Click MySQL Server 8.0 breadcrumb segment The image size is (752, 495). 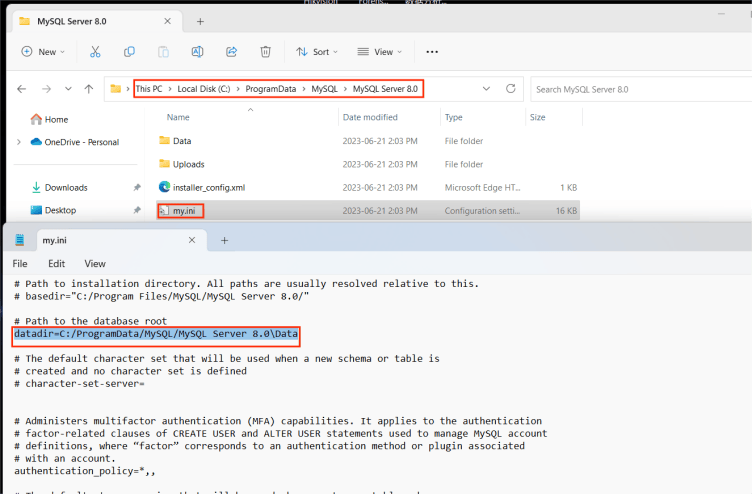[x=385, y=89]
